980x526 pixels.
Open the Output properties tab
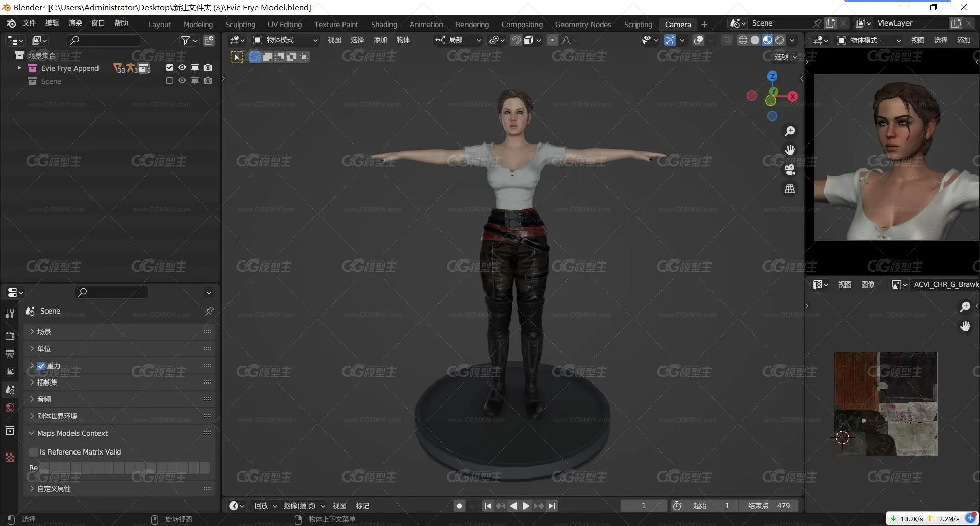(x=10, y=353)
